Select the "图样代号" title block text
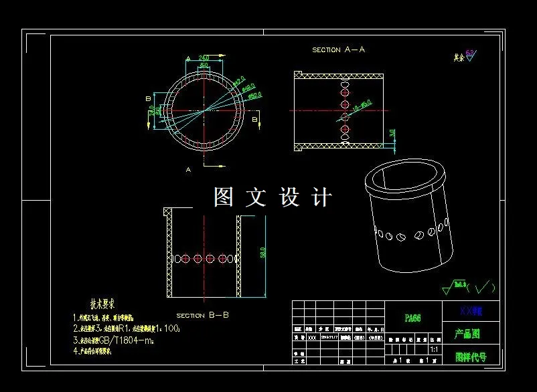Viewport: 537px width, 392px height. (x=471, y=357)
